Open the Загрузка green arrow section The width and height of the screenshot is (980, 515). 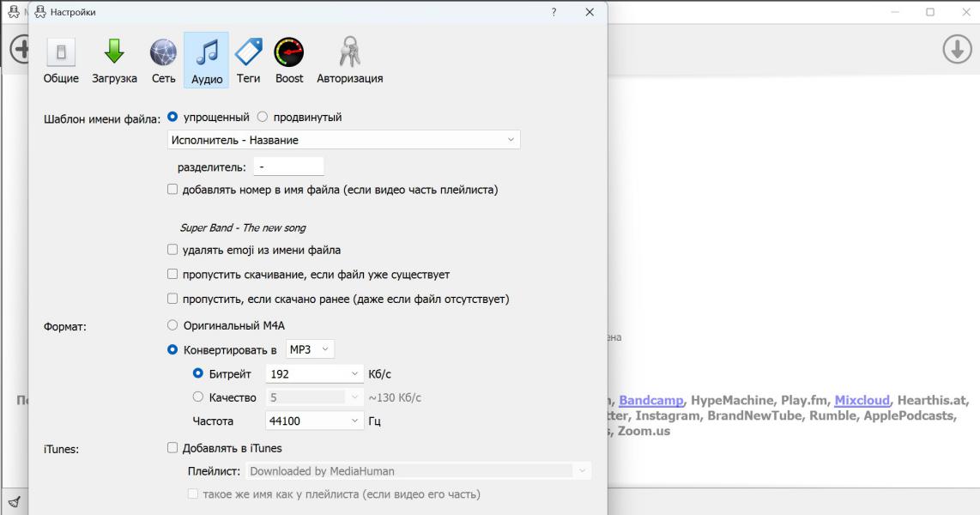point(114,60)
